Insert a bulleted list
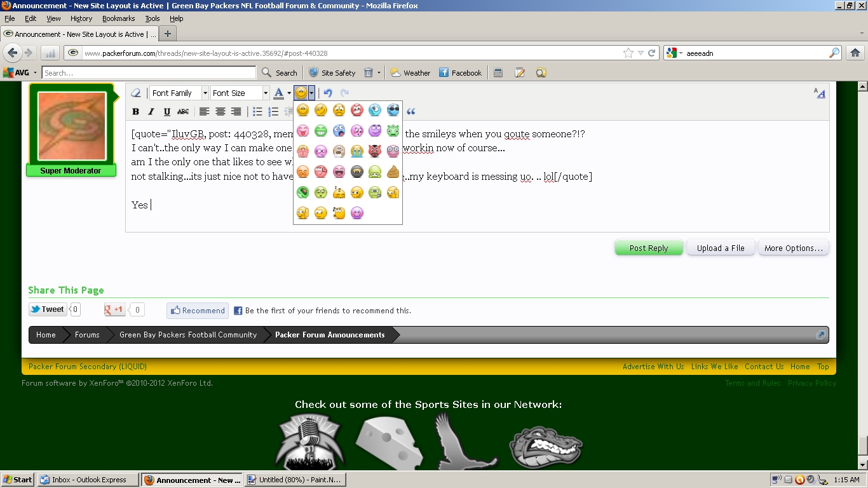868x488 pixels. 257,112
